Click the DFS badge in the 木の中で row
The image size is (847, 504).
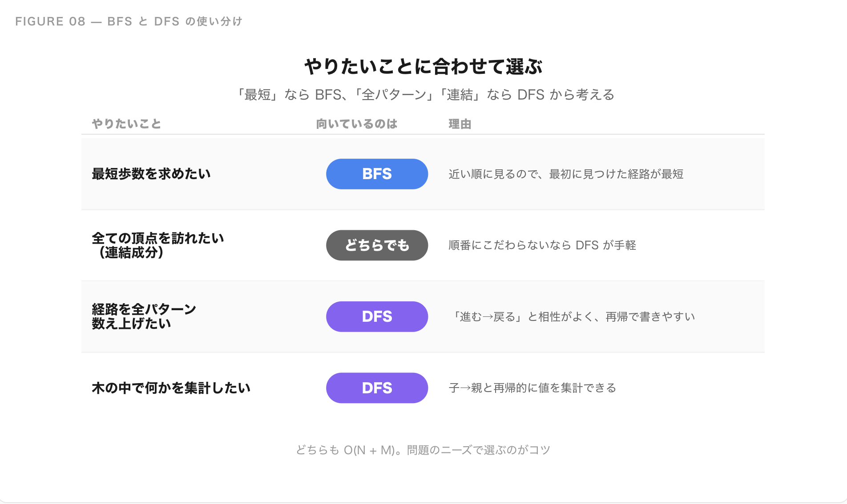[x=377, y=388]
